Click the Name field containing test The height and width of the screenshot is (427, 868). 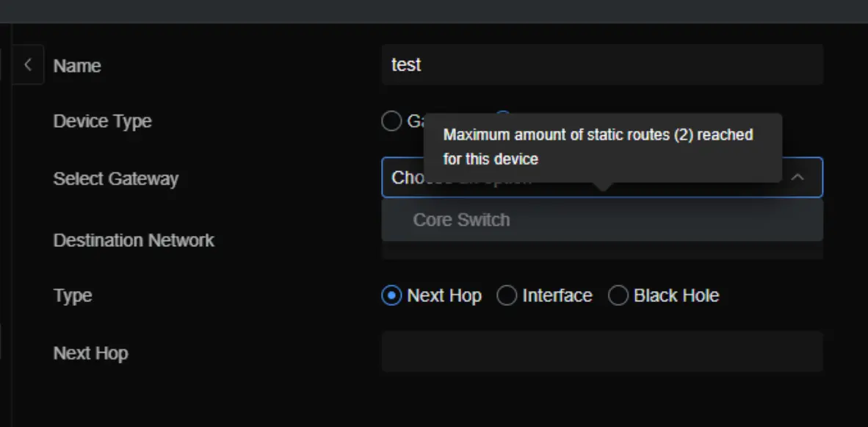pyautogui.click(x=601, y=65)
